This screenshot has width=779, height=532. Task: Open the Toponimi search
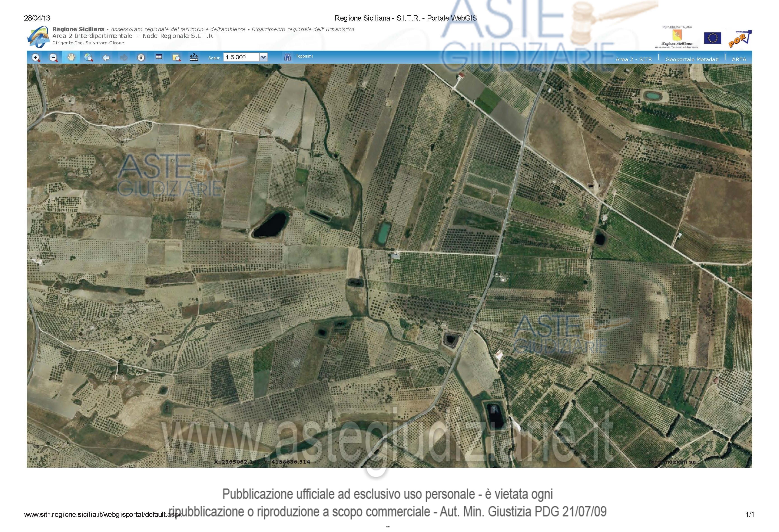pos(304,56)
